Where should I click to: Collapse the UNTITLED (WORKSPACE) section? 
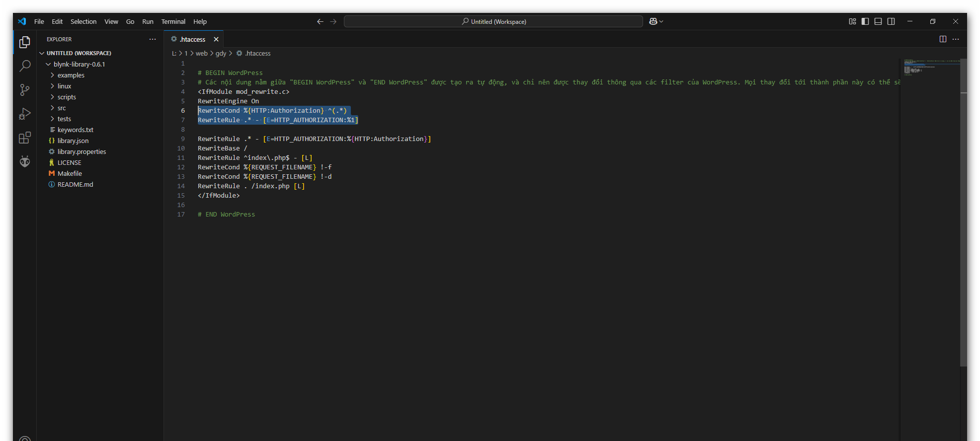tap(100, 53)
